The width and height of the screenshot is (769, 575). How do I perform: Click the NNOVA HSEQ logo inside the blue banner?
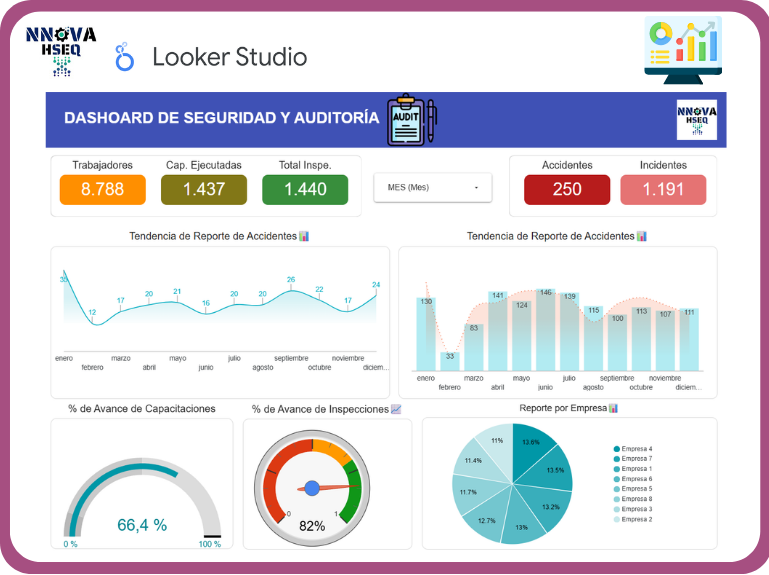click(696, 120)
